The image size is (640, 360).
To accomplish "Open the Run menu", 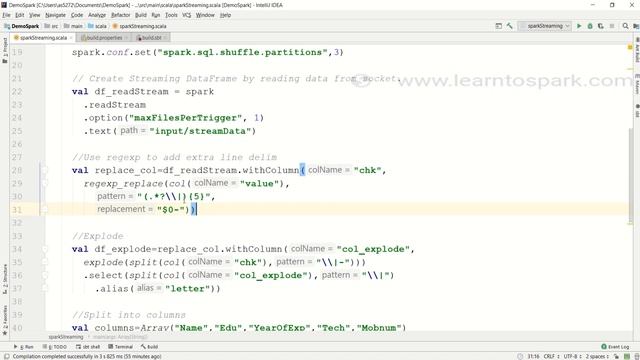I will tap(156, 15).
